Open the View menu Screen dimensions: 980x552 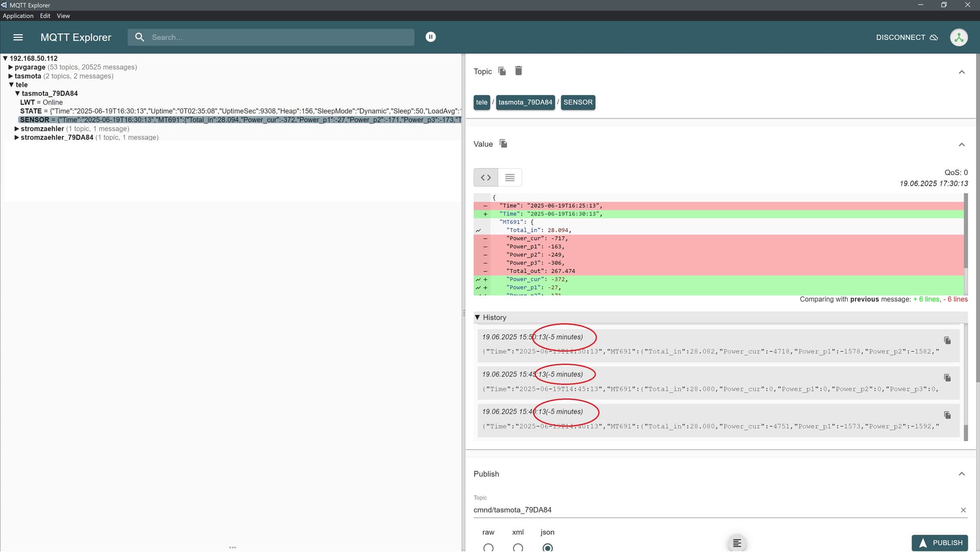(63, 16)
